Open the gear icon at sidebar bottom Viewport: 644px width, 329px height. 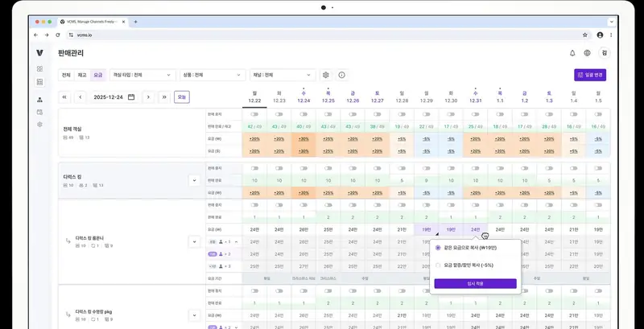pos(39,125)
